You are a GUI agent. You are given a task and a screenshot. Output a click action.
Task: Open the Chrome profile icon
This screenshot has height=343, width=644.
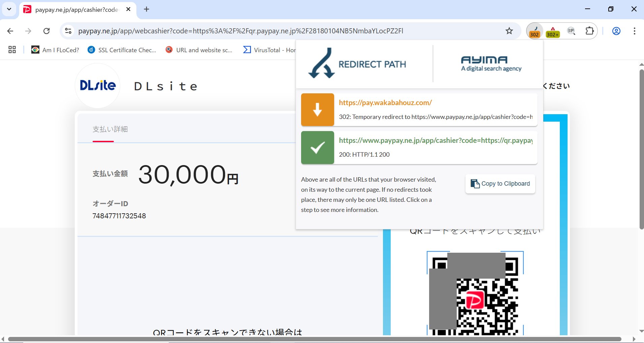616,31
